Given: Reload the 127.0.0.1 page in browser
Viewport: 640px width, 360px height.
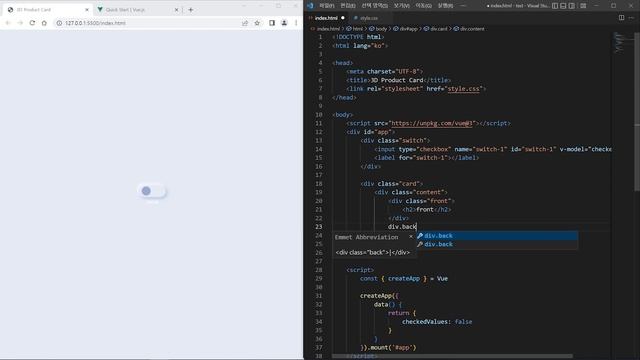Looking at the screenshot, I should (32, 23).
